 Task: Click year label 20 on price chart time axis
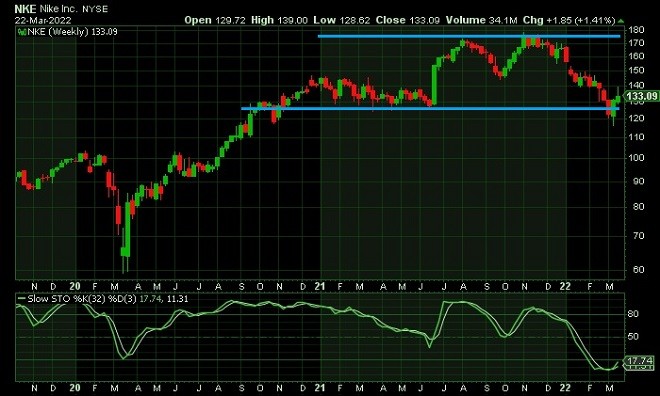75,287
